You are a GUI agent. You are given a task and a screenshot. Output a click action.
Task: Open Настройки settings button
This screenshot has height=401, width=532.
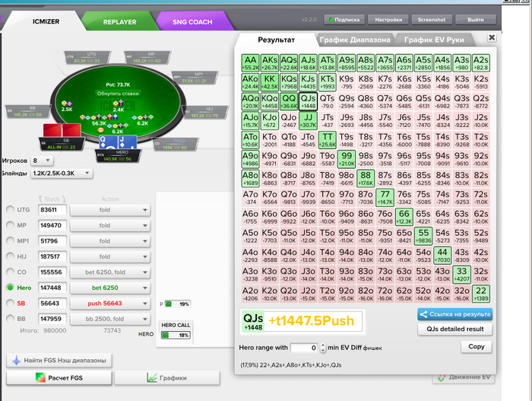[388, 20]
